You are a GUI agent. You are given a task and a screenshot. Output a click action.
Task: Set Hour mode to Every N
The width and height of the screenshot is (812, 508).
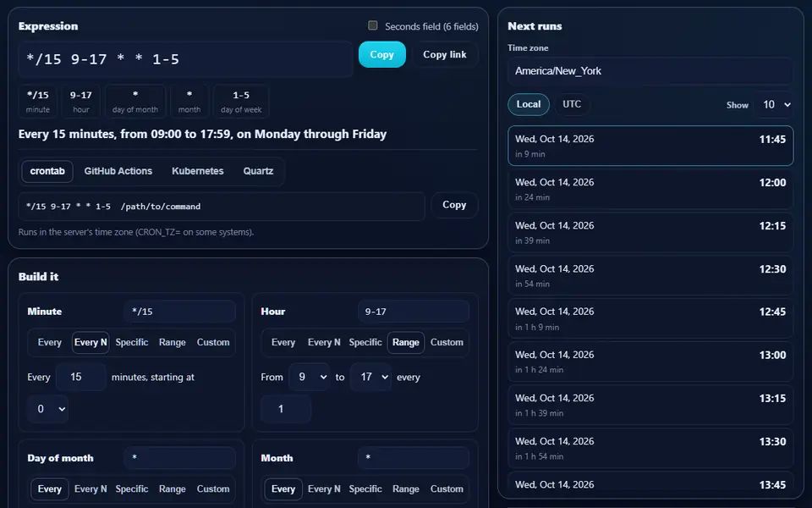[324, 342]
